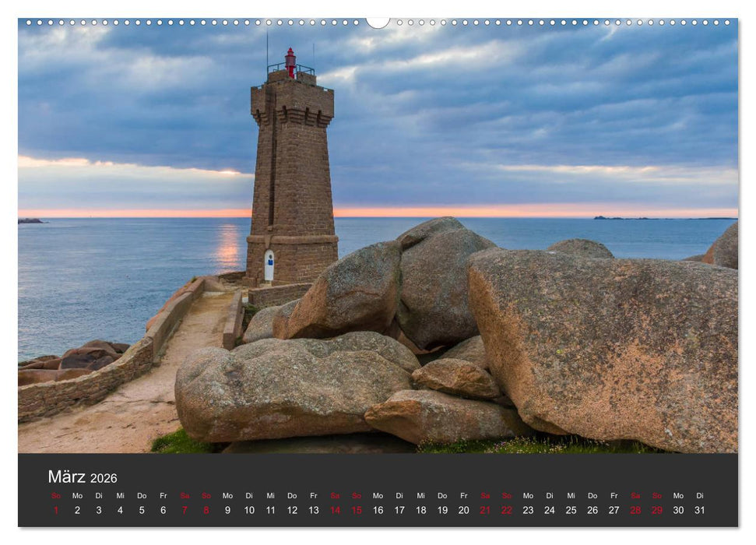This screenshot has width=756, height=545.
Task: Select the Di column label
Action: click(98, 494)
